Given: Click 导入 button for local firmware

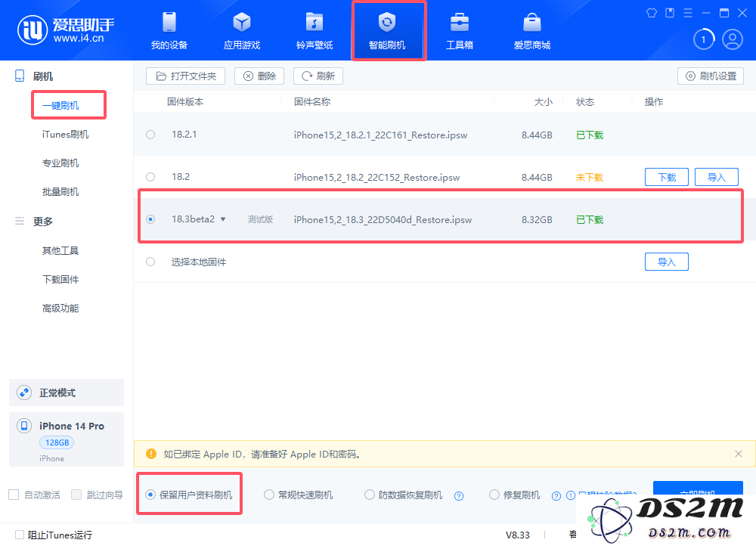Looking at the screenshot, I should coord(667,262).
